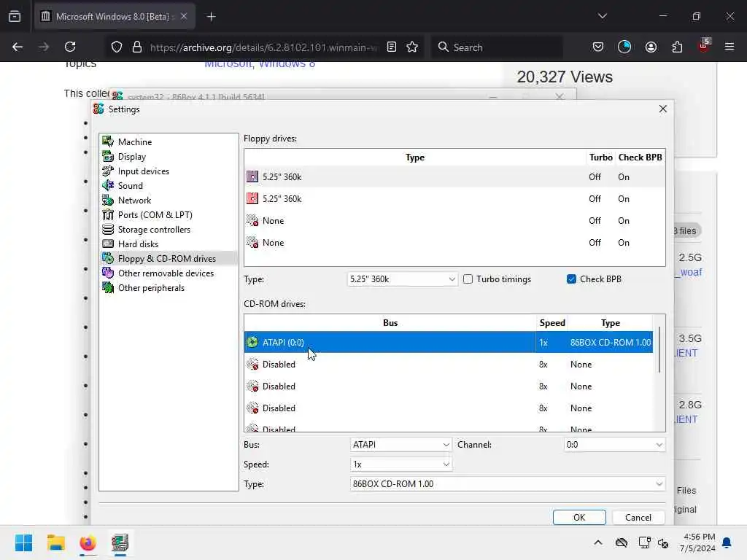Click the archive.org address bar
747x560 pixels.
264,47
